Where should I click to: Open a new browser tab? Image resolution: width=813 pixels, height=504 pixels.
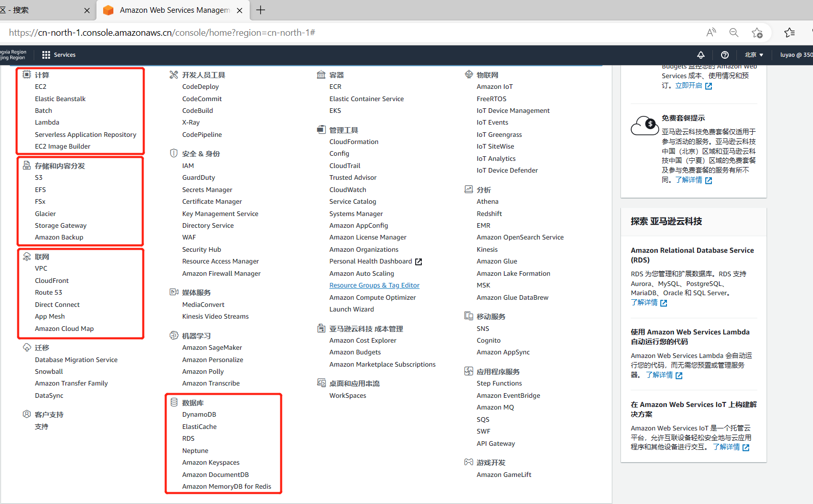(x=260, y=10)
